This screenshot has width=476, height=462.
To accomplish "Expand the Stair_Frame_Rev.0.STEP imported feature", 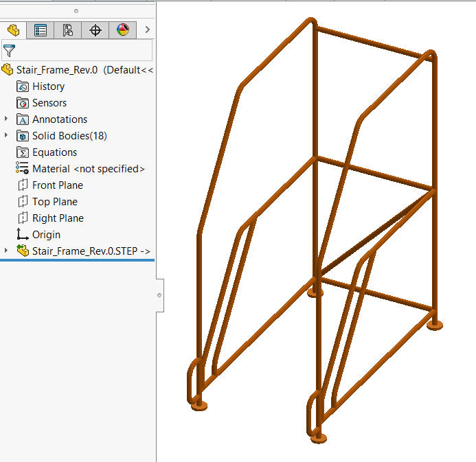I will (6, 251).
